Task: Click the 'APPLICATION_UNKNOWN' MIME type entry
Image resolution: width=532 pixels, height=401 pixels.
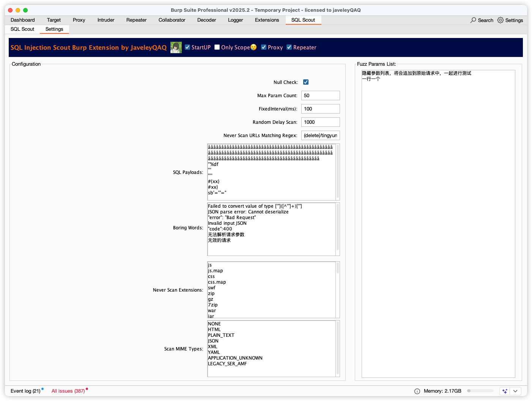Action: pyautogui.click(x=235, y=358)
